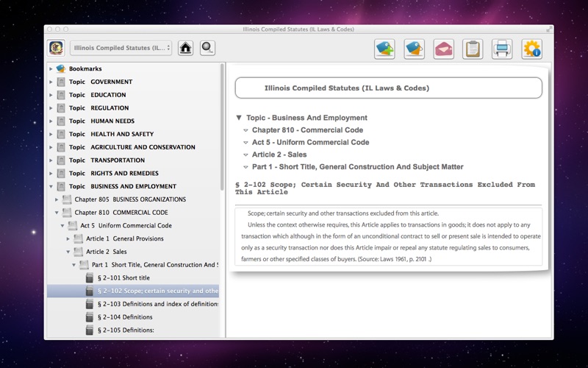Select § 2-102 Scope section row
The height and width of the screenshot is (368, 588).
click(x=133, y=291)
